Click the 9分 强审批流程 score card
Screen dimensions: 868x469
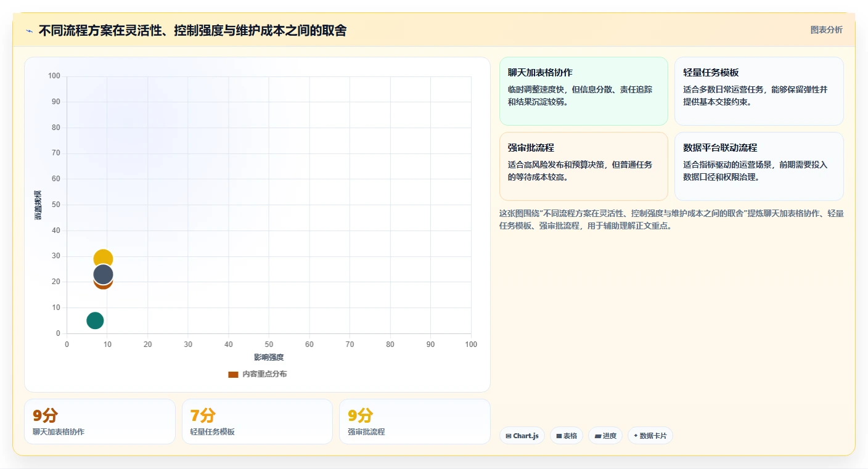(415, 422)
